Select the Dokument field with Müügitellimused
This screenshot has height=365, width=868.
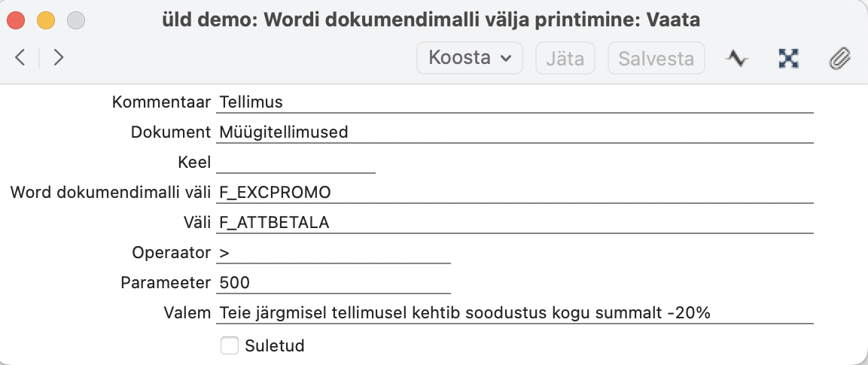pos(514,132)
